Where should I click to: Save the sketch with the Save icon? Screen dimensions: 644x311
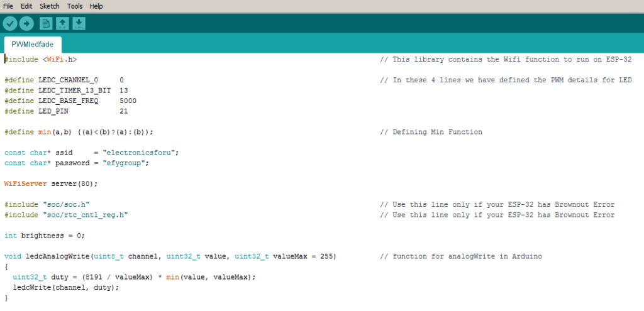point(79,24)
